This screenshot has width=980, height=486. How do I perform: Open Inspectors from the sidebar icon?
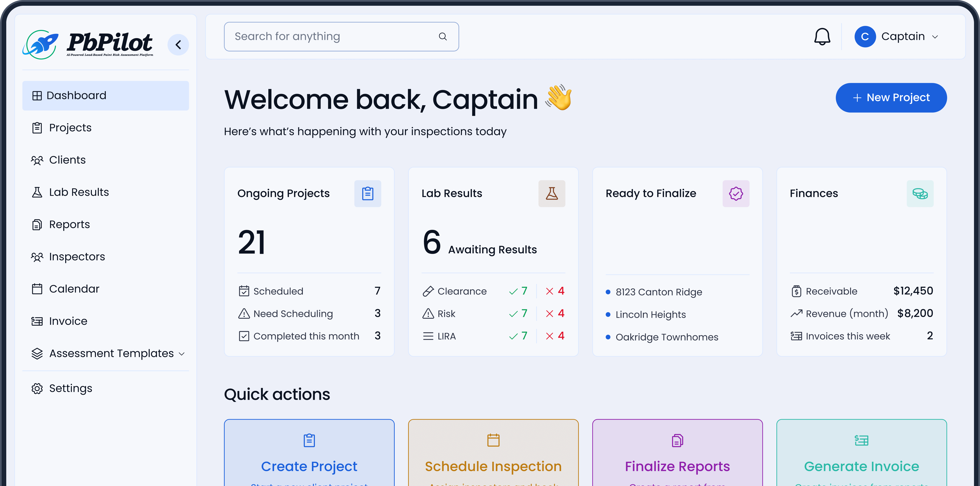coord(37,257)
